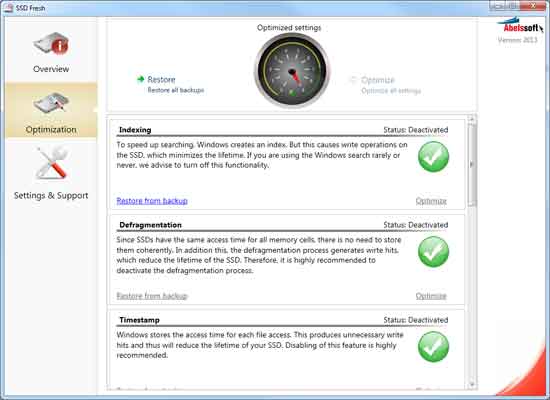Switch to the Overview tab label
550x400 pixels.
pos(51,69)
